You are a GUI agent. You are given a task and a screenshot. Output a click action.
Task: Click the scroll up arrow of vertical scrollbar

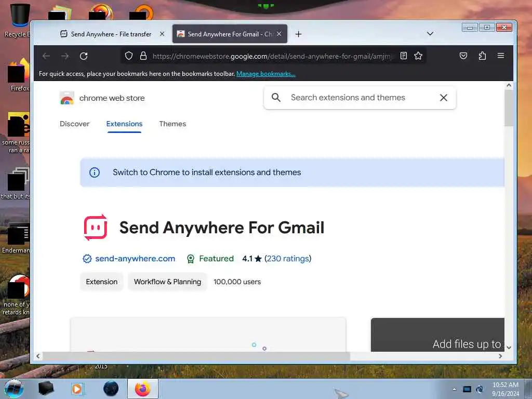[x=509, y=86]
